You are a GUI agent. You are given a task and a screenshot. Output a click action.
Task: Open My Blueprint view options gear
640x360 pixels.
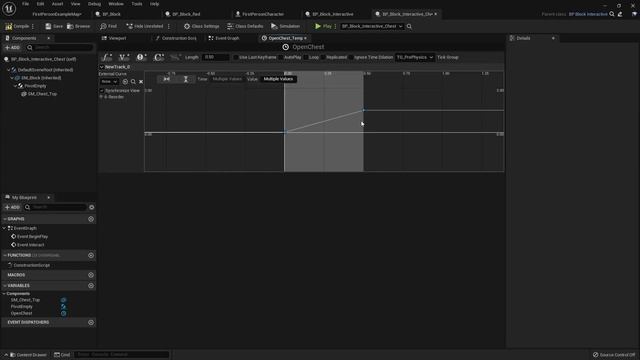91,207
